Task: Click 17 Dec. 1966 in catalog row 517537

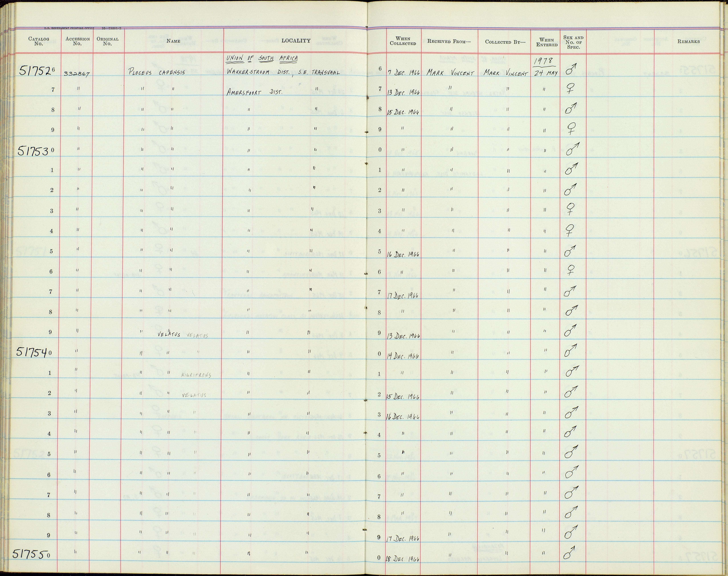Action: point(403,295)
